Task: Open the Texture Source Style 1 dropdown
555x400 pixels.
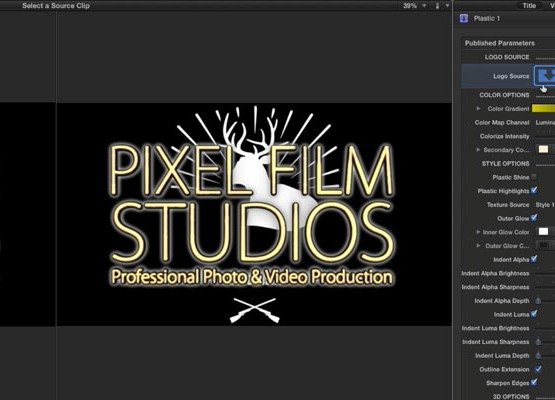Action: (545, 205)
